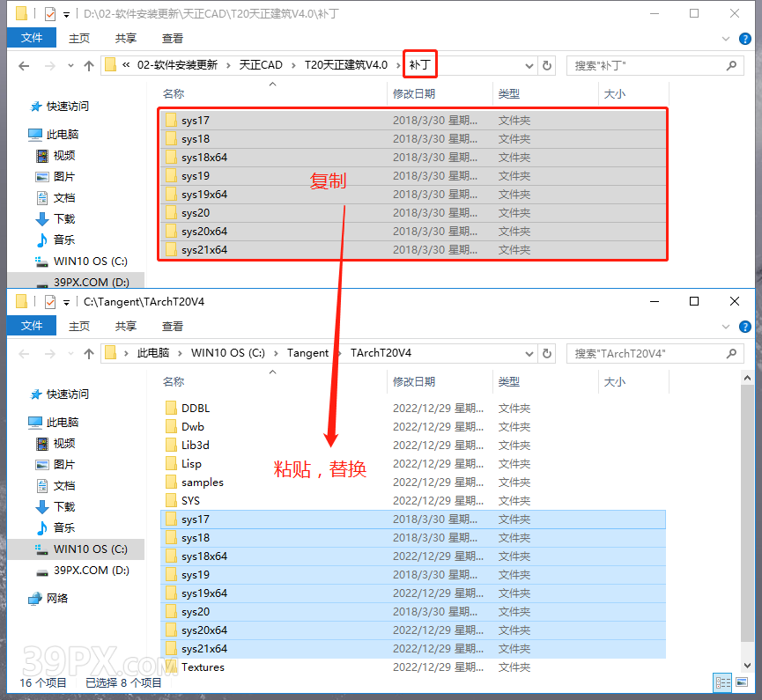Select the SYS folder
The height and width of the screenshot is (700, 762).
click(413, 501)
